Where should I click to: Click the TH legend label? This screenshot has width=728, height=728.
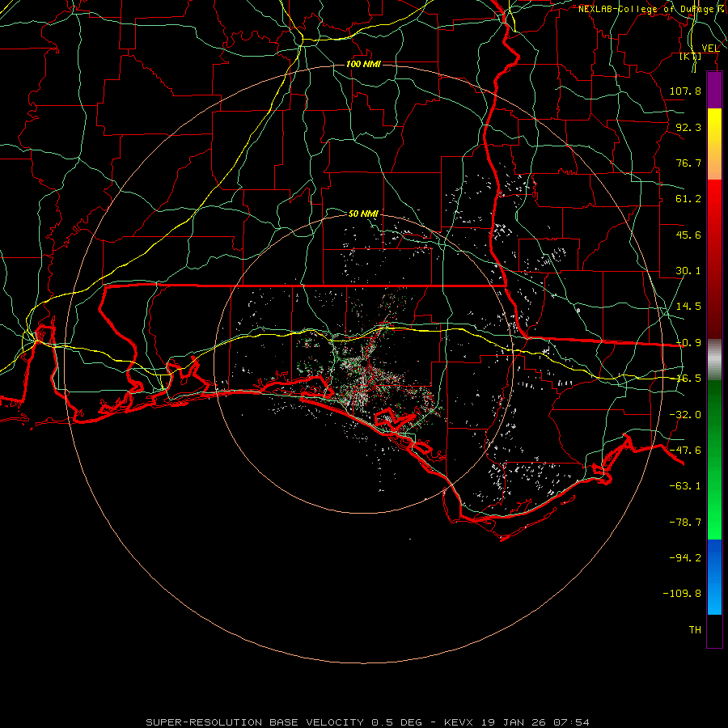tap(695, 630)
